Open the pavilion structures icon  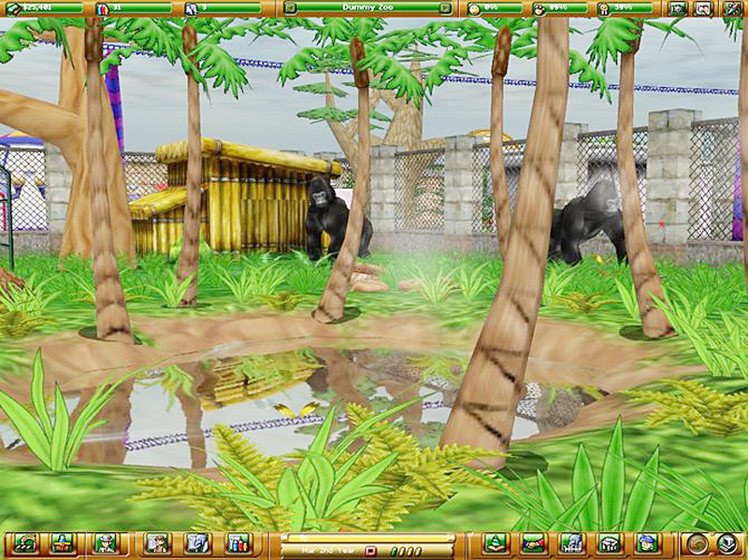tap(610, 543)
